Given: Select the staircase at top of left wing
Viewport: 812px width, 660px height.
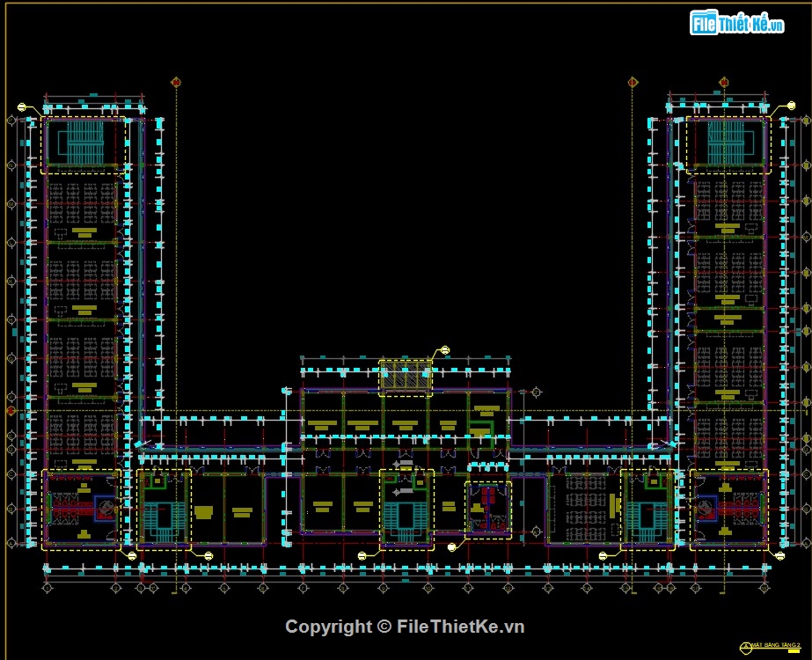Looking at the screenshot, I should click(85, 143).
